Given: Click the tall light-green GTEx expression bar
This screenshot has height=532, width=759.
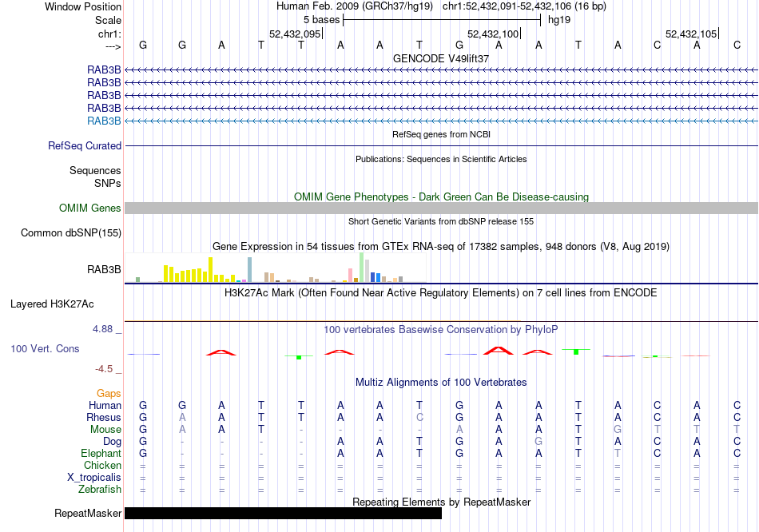Looking at the screenshot, I should click(x=362, y=268).
